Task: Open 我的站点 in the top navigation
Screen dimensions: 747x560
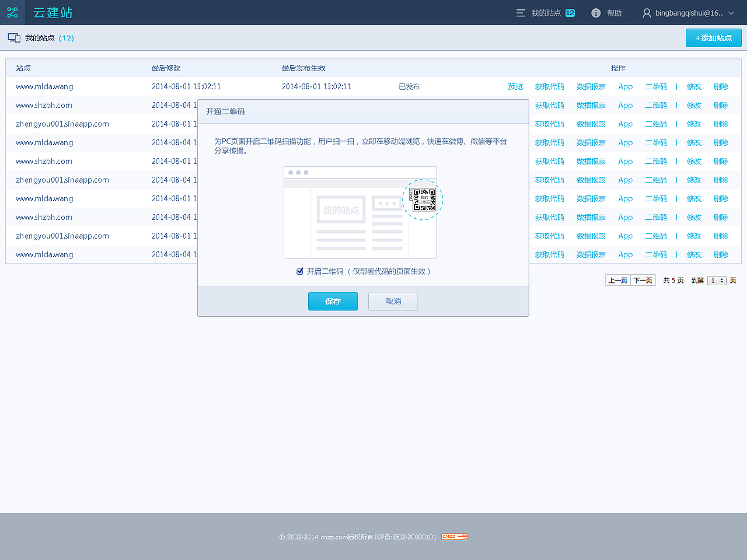Action: (546, 13)
